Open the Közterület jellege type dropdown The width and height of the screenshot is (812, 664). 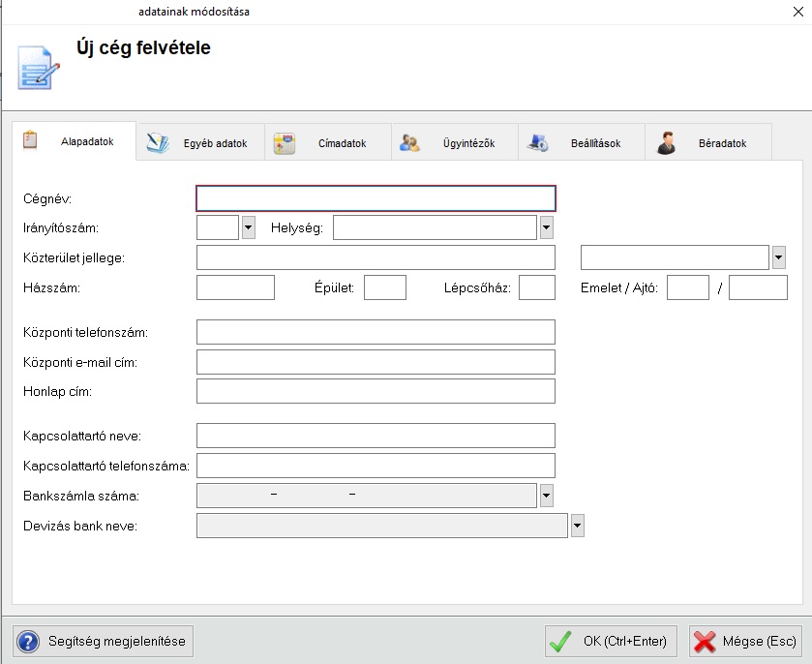779,257
